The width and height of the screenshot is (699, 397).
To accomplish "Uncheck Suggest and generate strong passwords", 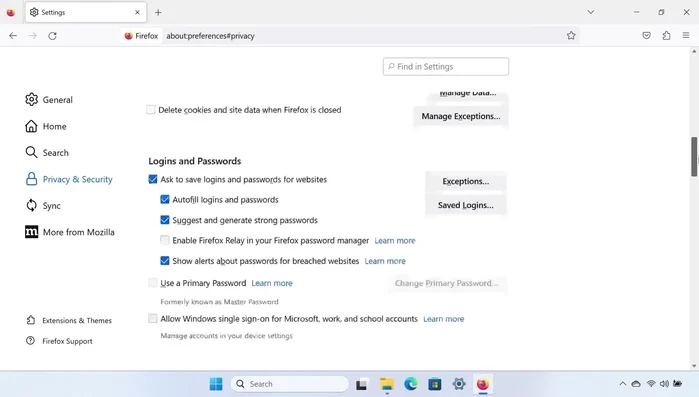I will point(165,220).
